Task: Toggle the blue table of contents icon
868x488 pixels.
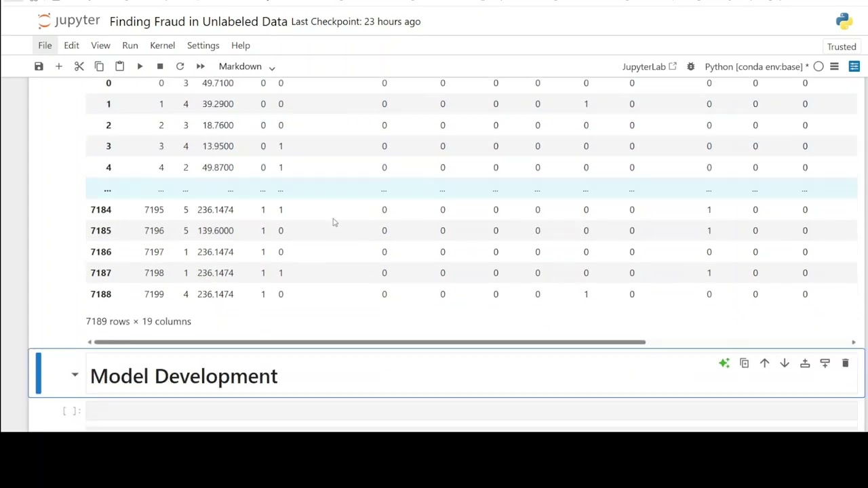Action: 854,66
